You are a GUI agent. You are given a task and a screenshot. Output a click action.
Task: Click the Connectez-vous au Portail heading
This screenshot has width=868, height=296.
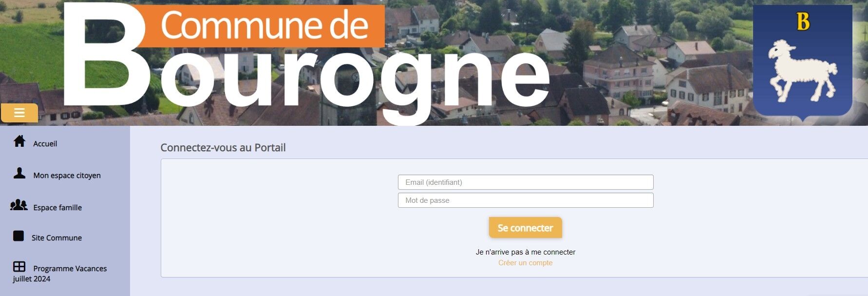(x=223, y=148)
